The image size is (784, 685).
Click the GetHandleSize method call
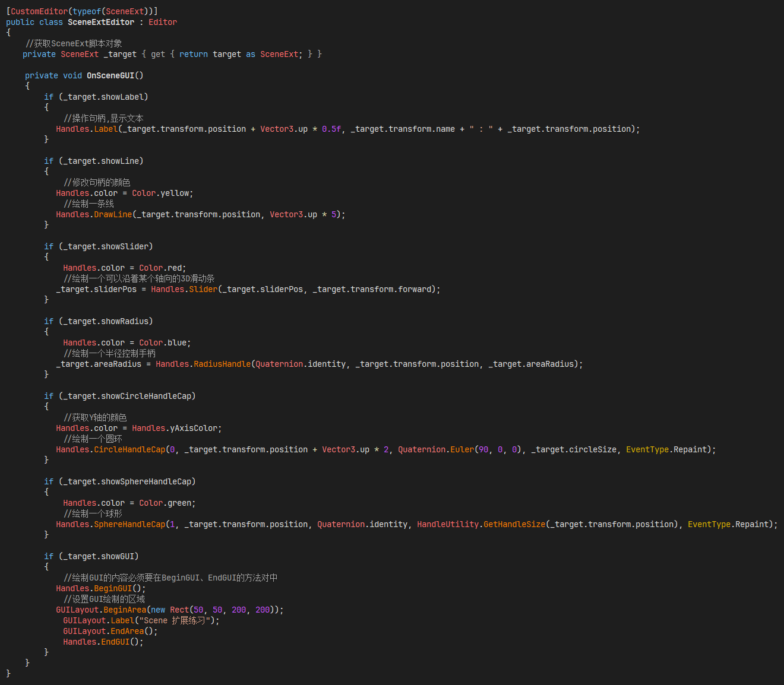514,524
